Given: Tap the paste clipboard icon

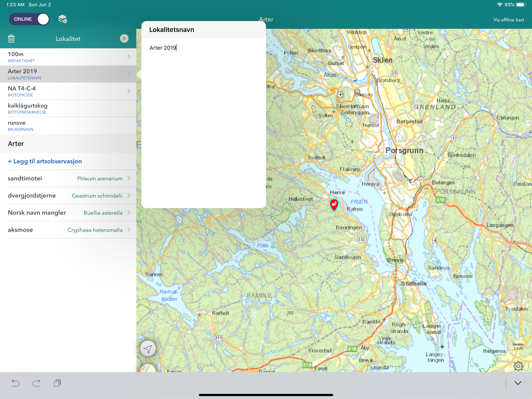Looking at the screenshot, I should [x=57, y=383].
